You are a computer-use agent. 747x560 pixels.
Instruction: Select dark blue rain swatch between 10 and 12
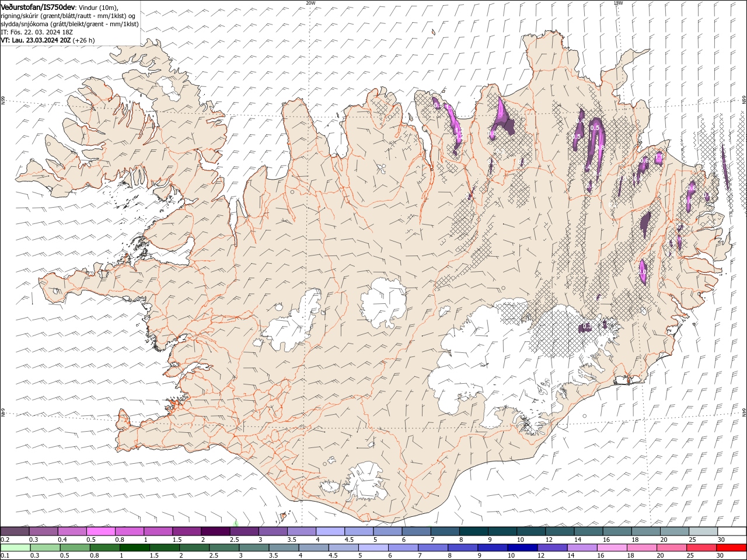point(522,548)
